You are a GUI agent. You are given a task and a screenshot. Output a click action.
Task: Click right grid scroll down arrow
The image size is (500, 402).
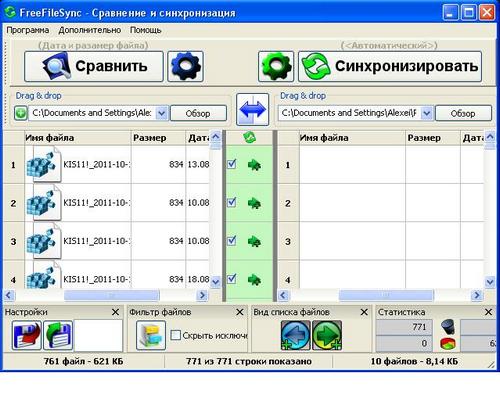pos(490,282)
